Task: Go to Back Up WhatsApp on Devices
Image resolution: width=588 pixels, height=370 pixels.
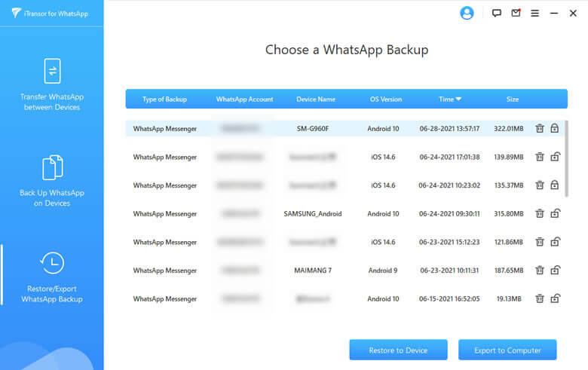Action: tap(52, 180)
